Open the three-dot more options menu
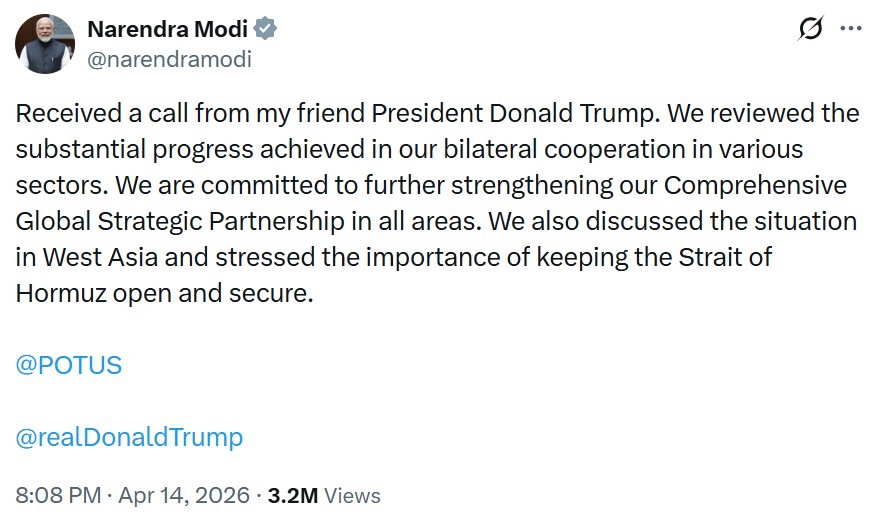This screenshot has height=526, width=883. point(851,30)
